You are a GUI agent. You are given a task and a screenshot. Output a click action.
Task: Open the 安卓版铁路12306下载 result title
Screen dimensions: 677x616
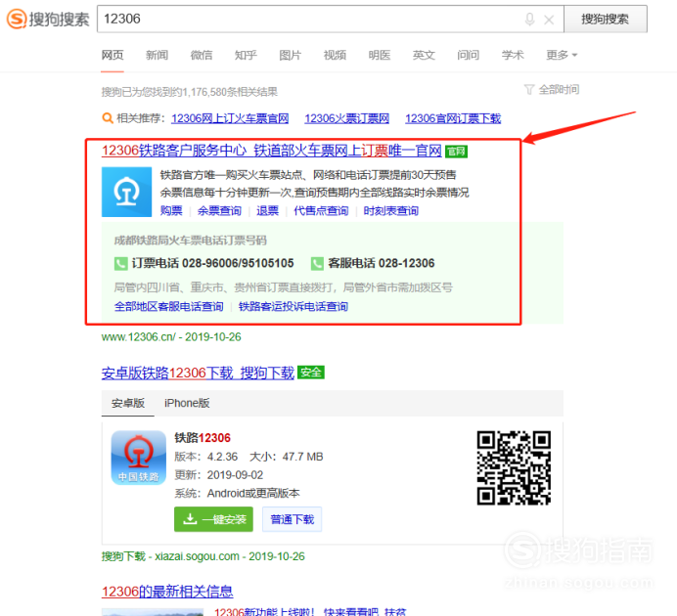[x=198, y=373]
